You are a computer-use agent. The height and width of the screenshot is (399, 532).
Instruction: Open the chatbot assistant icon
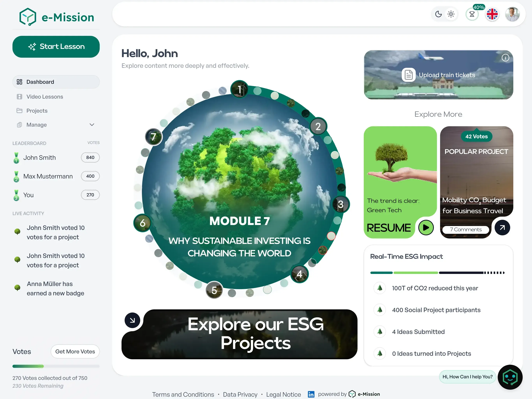click(510, 377)
